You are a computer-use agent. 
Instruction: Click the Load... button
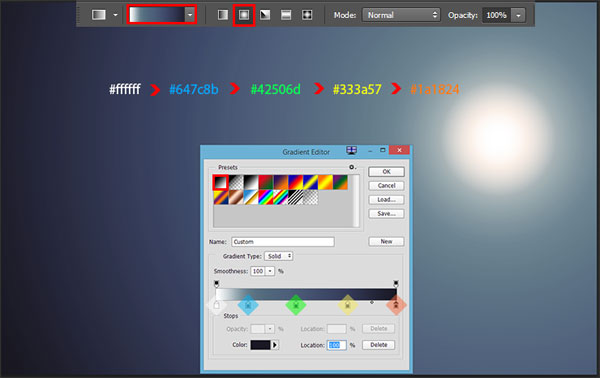pos(386,200)
